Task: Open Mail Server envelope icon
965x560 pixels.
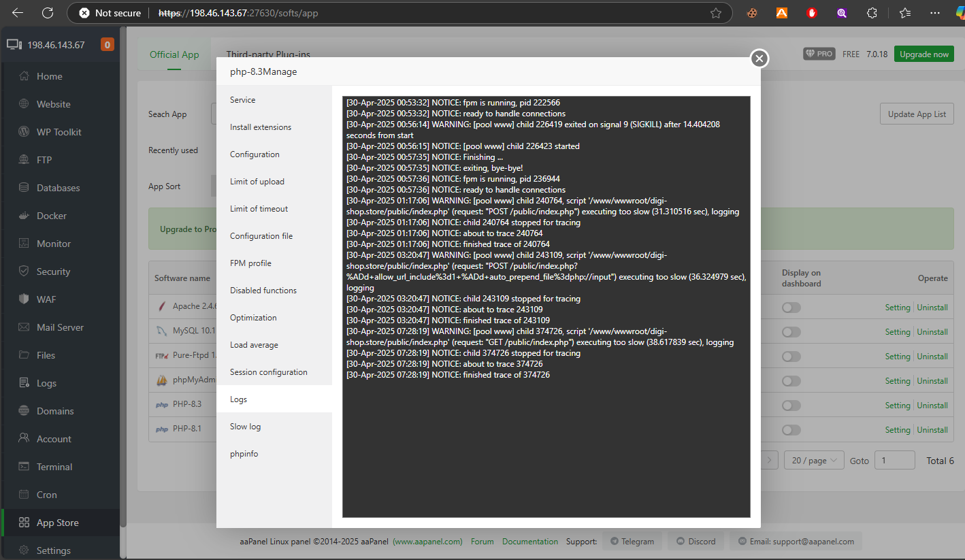Action: (x=24, y=327)
